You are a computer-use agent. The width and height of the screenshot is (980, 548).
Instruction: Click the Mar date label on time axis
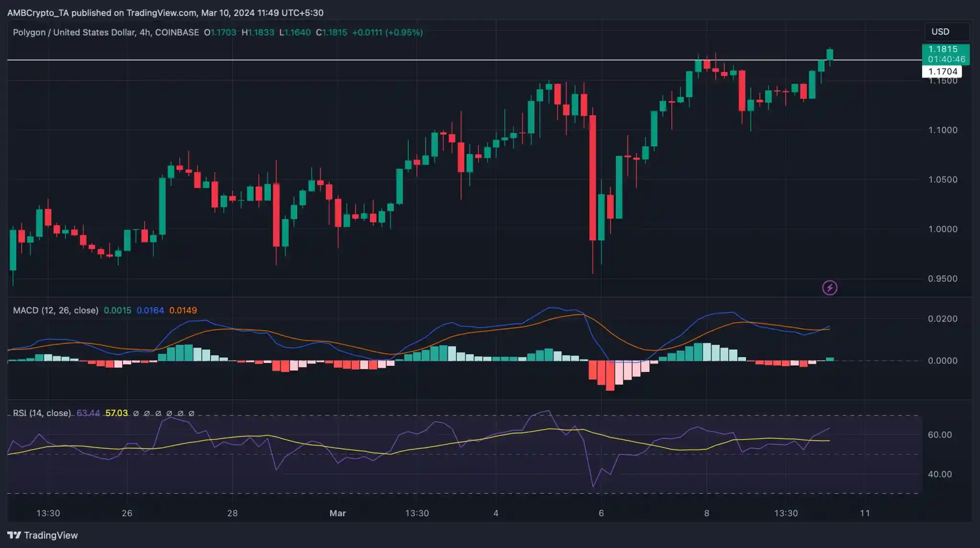(337, 513)
